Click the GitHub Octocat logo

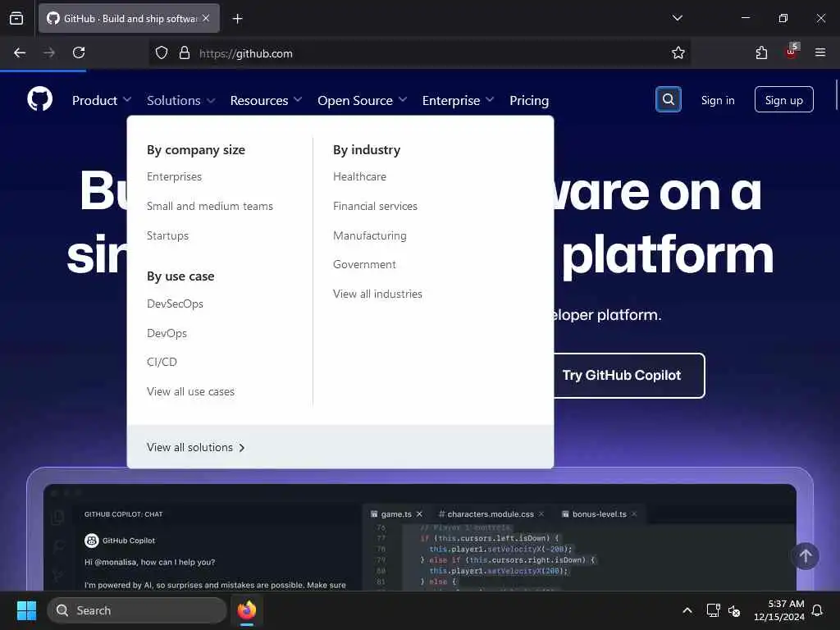click(39, 99)
